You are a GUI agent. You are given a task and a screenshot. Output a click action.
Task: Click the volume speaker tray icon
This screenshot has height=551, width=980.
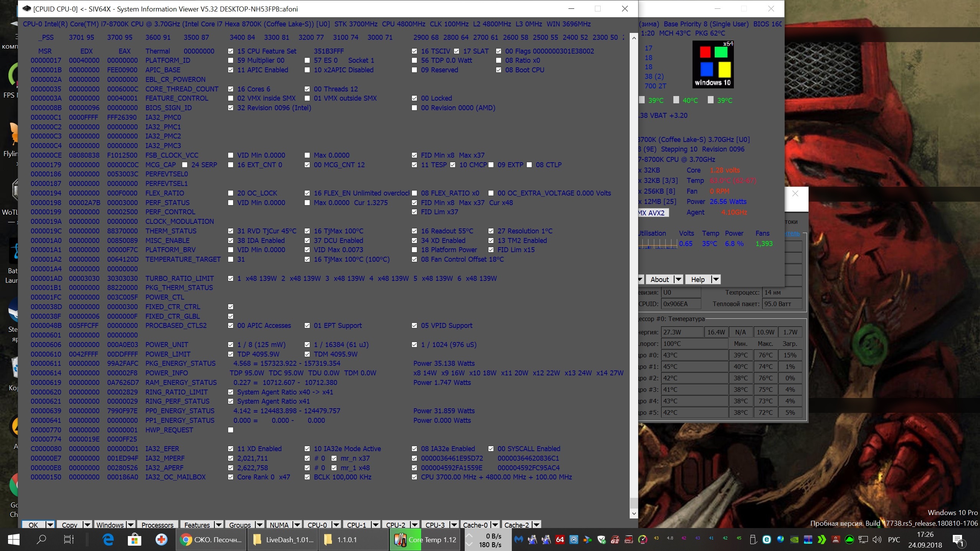[877, 540]
